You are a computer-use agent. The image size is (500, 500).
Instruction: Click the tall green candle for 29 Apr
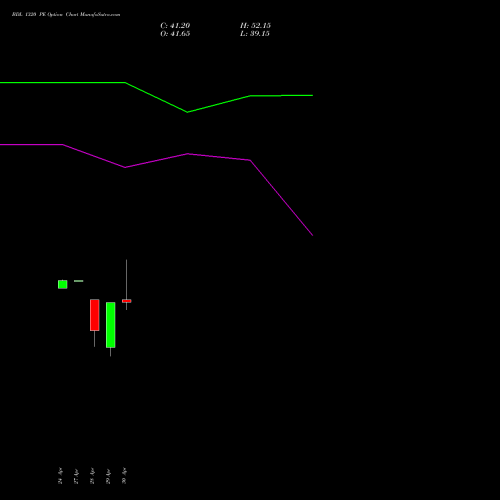(111, 325)
